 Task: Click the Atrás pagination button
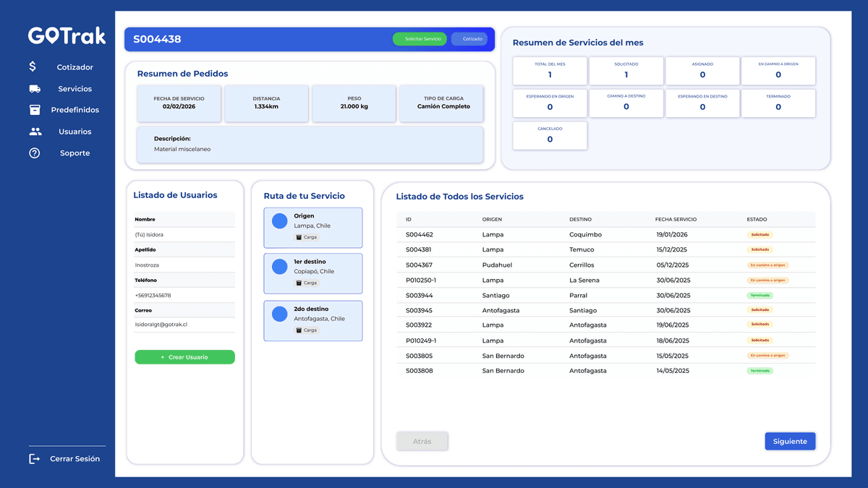click(x=422, y=441)
